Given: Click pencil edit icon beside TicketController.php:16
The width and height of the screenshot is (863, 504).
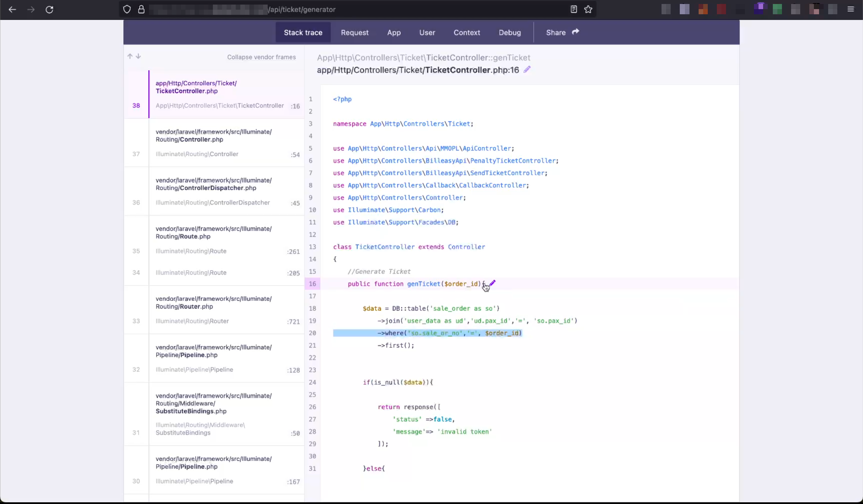Looking at the screenshot, I should [x=527, y=70].
